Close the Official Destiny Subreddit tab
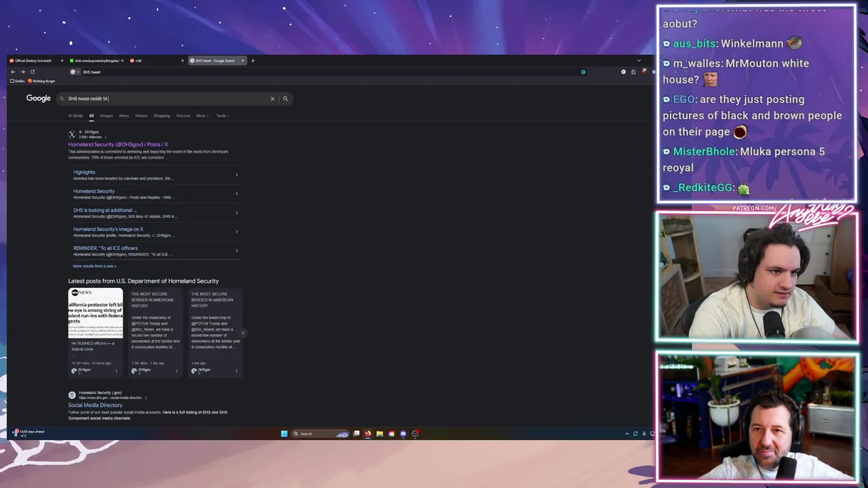868x488 pixels. [x=62, y=60]
